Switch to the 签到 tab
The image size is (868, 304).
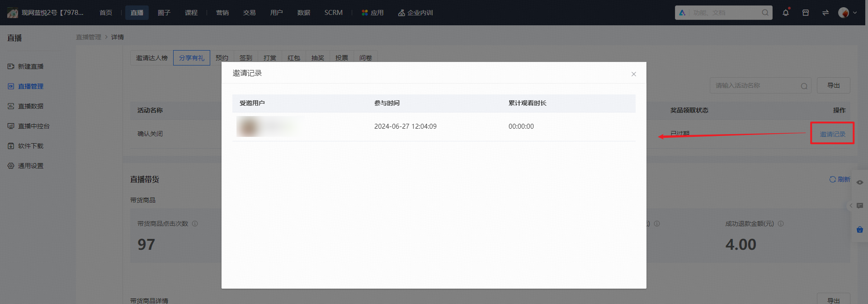tap(246, 58)
